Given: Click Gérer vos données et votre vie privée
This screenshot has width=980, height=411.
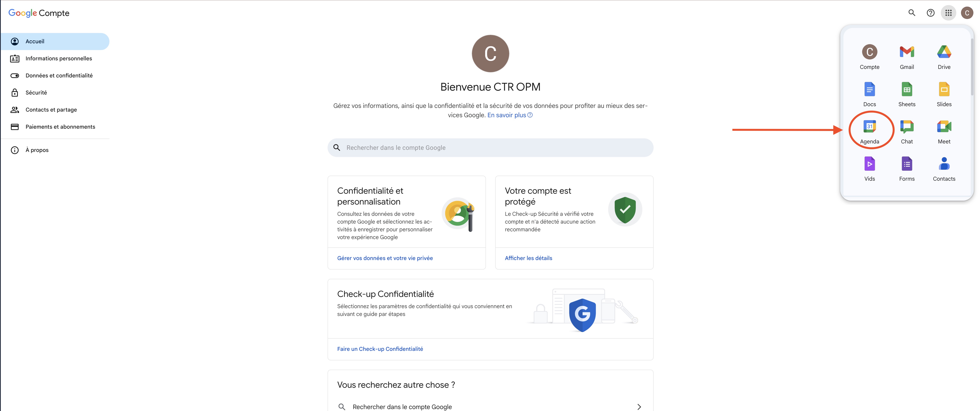Looking at the screenshot, I should 385,258.
